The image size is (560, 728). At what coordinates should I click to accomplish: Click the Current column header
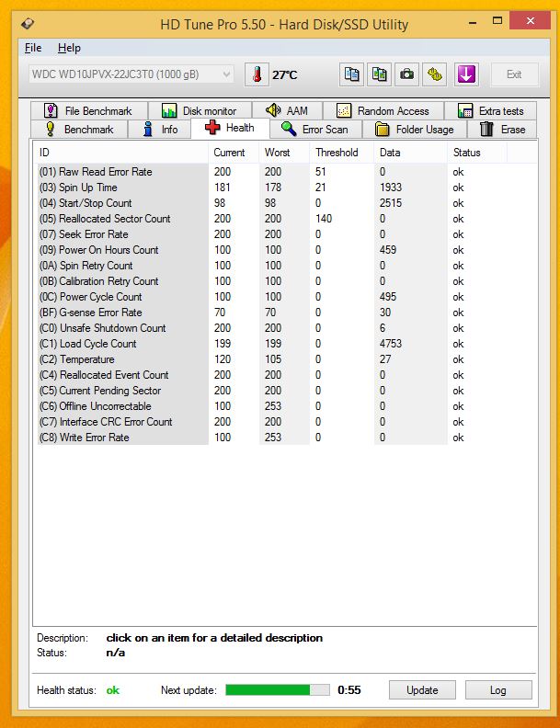click(x=234, y=153)
